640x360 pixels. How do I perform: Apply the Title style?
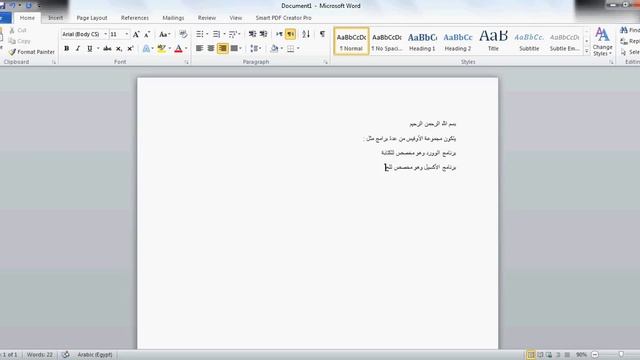[493, 41]
